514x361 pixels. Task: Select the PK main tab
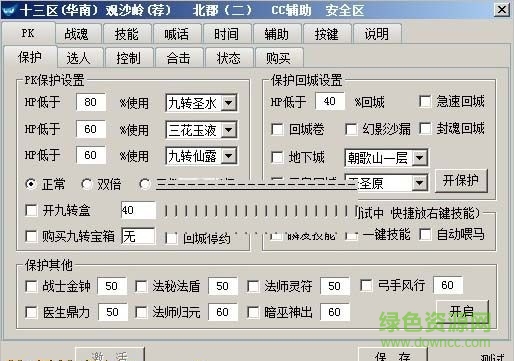[x=28, y=33]
